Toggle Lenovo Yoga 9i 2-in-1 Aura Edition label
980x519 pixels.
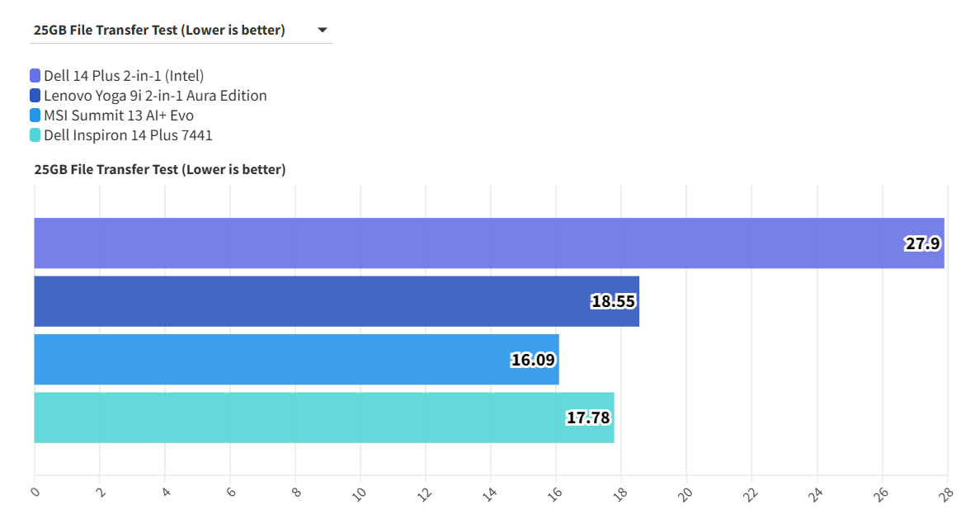pos(155,96)
